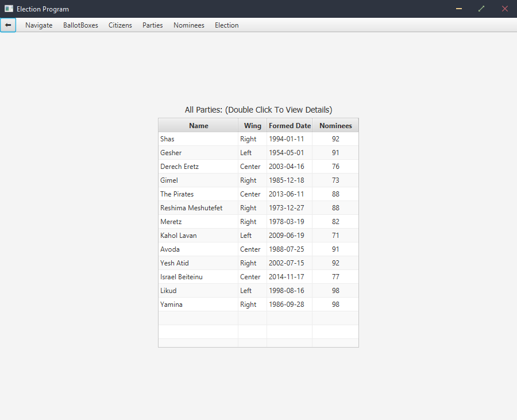Click formed date 1988-07-25 cell
This screenshot has width=517, height=420.
click(290, 249)
